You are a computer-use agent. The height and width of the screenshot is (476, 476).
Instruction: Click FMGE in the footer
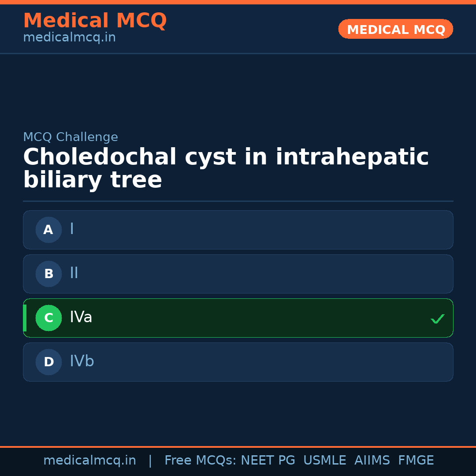[x=416, y=461]
